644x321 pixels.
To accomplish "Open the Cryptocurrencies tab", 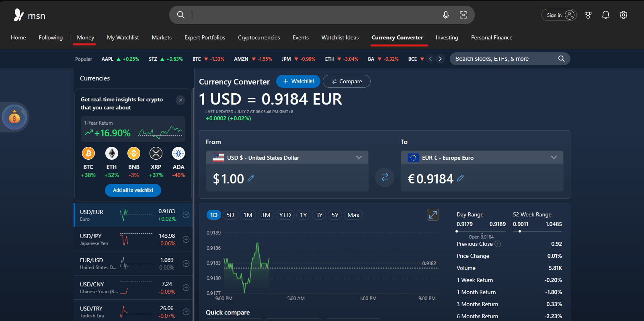I will tap(259, 37).
